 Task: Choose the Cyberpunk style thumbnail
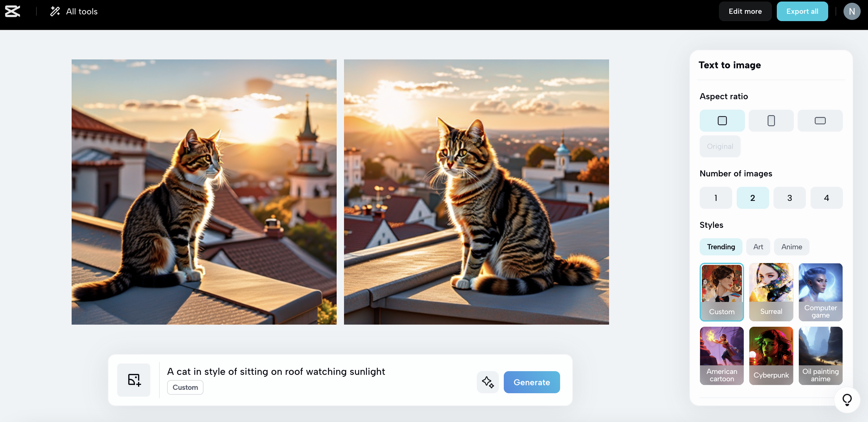pyautogui.click(x=771, y=355)
